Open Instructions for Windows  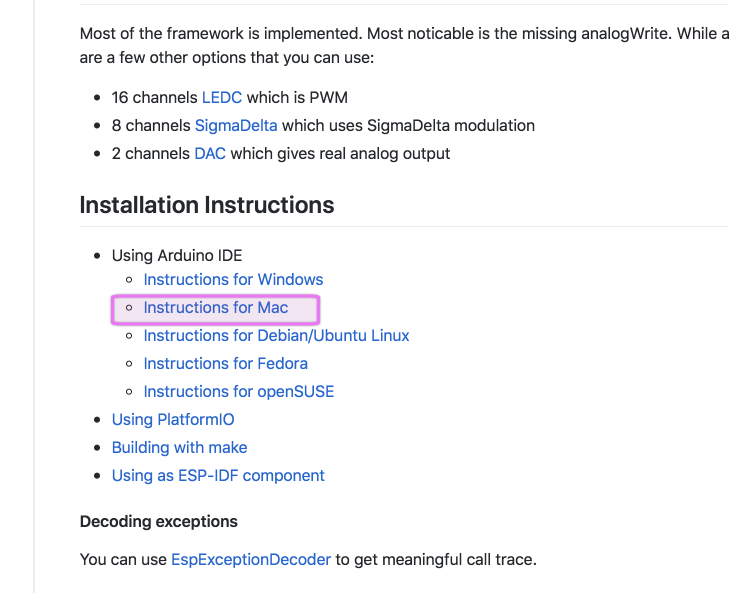(x=233, y=280)
